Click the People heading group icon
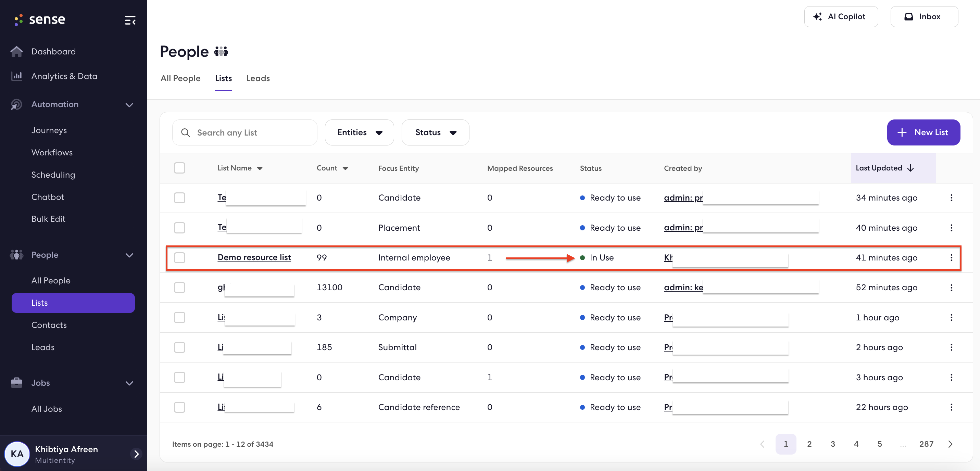Viewport: 980px width, 471px height. (221, 51)
